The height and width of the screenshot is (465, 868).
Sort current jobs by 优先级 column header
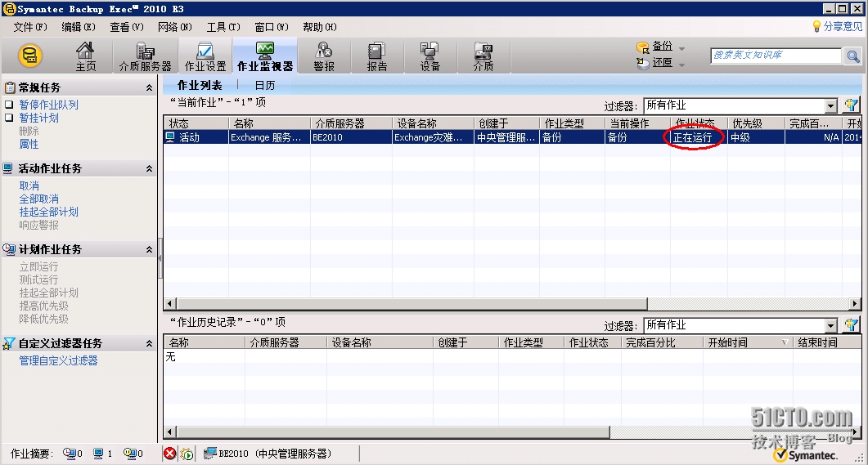click(x=756, y=123)
